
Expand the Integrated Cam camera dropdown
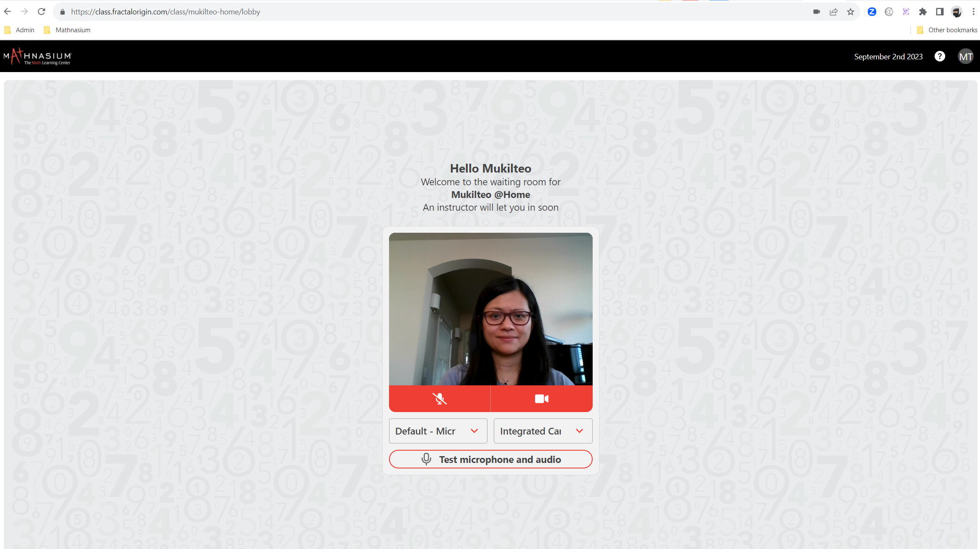tap(543, 431)
